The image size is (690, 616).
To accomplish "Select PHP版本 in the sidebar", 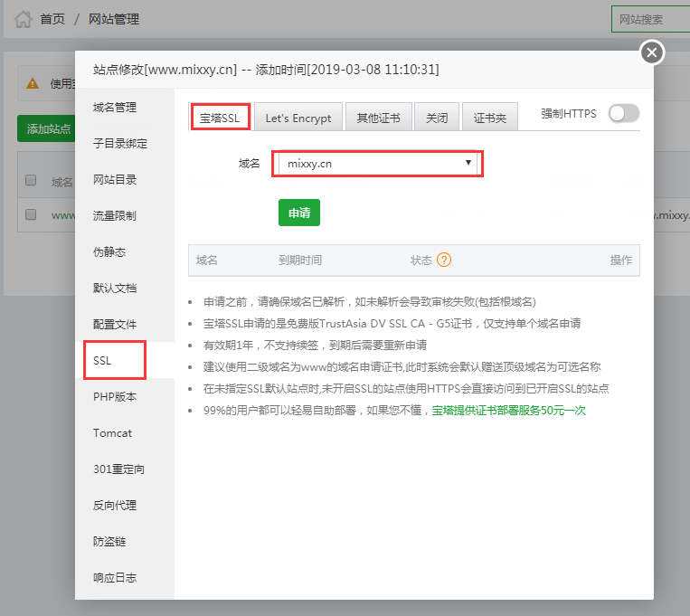I will click(x=117, y=397).
